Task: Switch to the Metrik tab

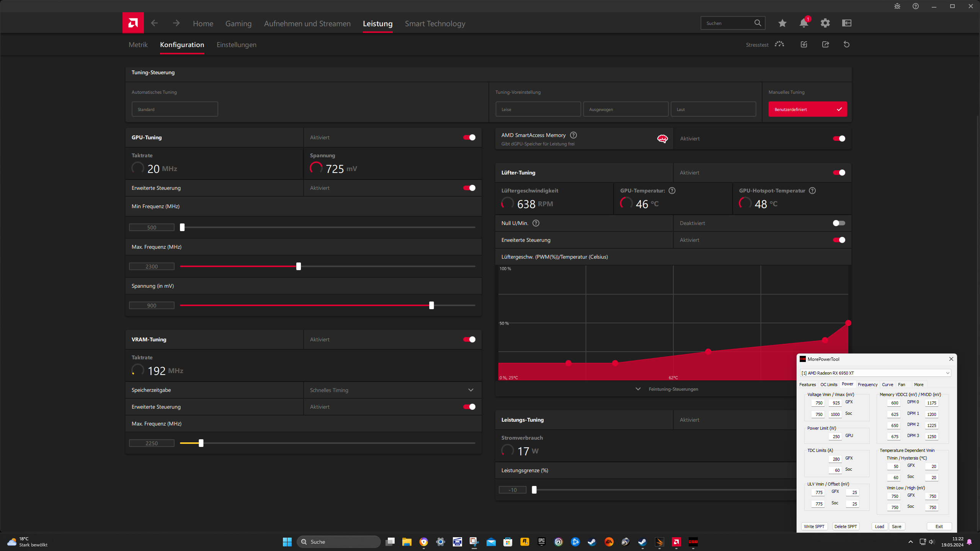Action: 138,45
